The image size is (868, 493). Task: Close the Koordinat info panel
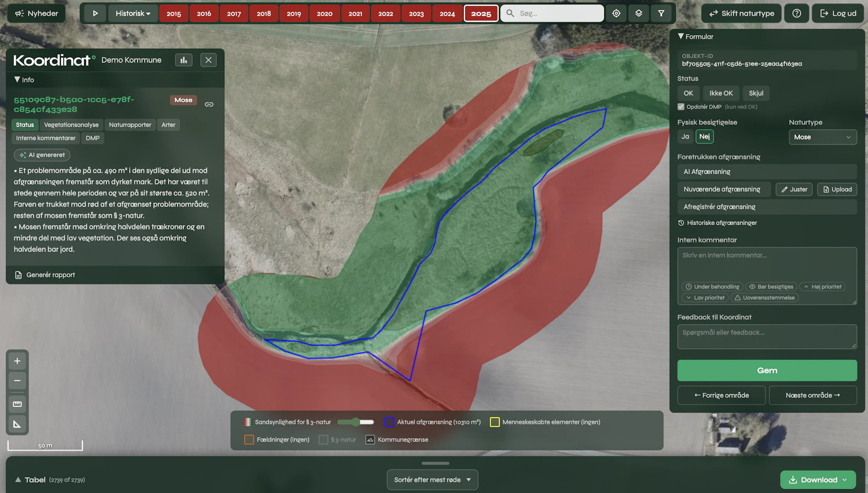click(x=209, y=60)
